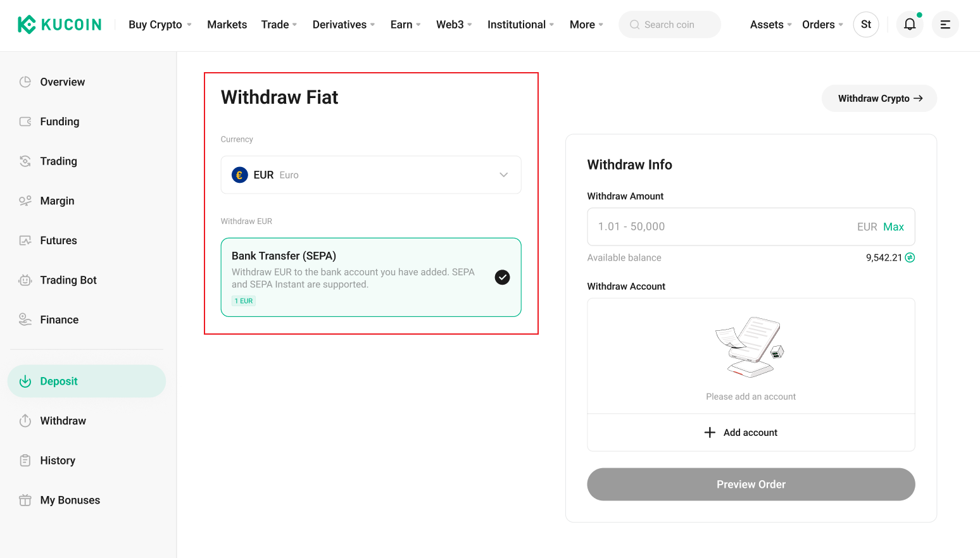
Task: Open the notifications bell
Action: click(x=909, y=25)
